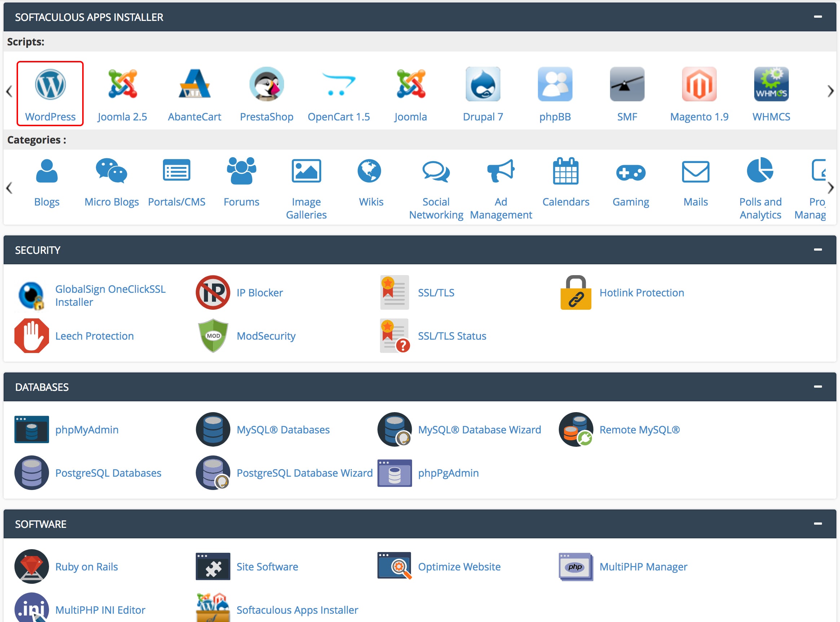Select the Calendars category icon
Viewport: 840px width, 622px height.
tap(565, 171)
